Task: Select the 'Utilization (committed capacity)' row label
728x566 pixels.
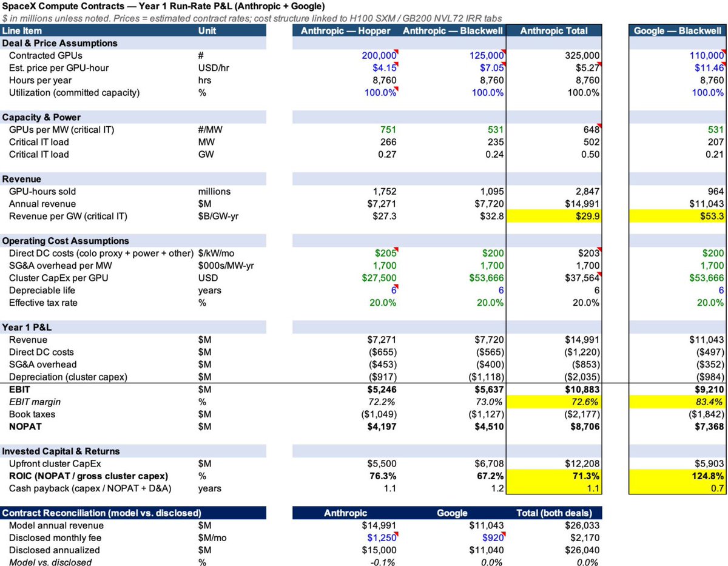Action: click(x=74, y=92)
